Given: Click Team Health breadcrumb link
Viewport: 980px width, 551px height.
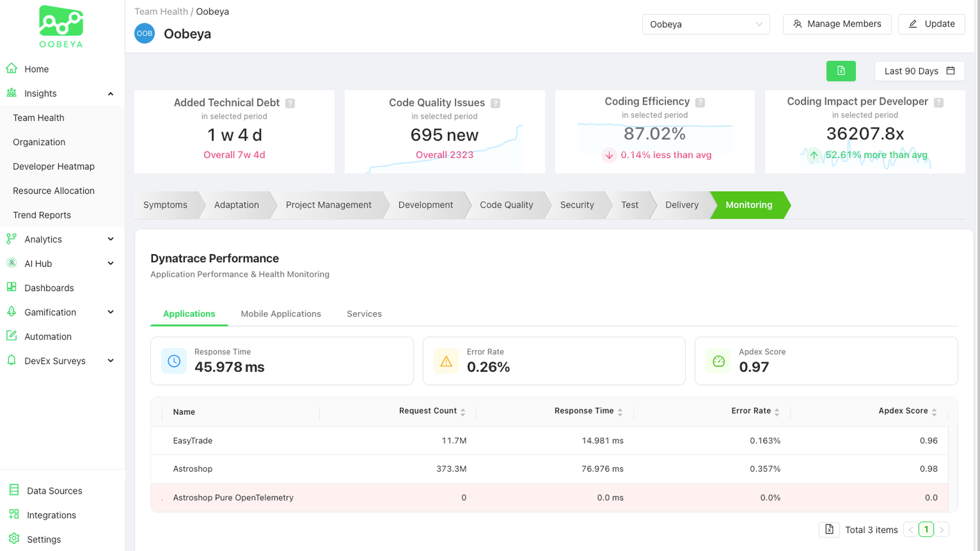Looking at the screenshot, I should tap(161, 12).
